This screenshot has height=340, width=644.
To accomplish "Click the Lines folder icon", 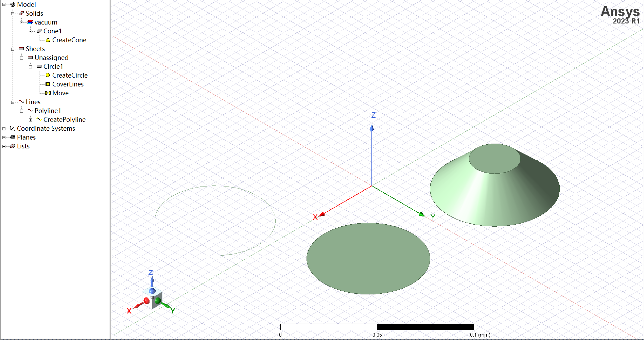I will 21,101.
